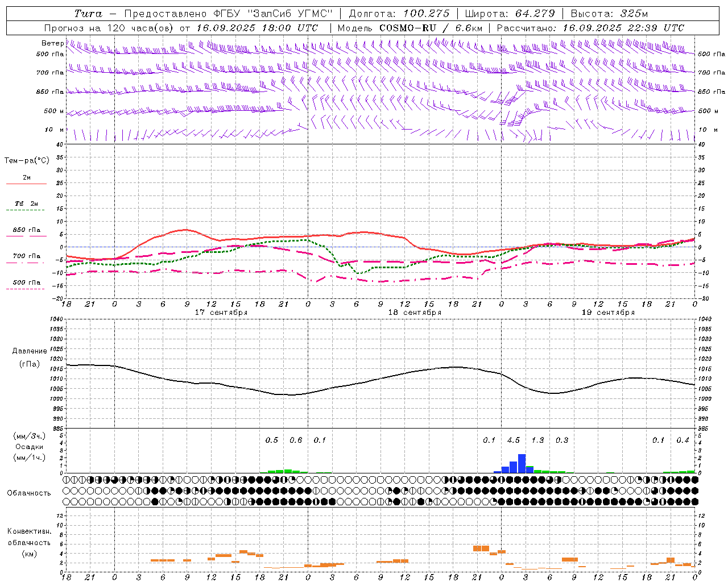Screen dimensions: 728x582
Task: Click the precipitation value "0.3"
Action: pyautogui.click(x=562, y=440)
